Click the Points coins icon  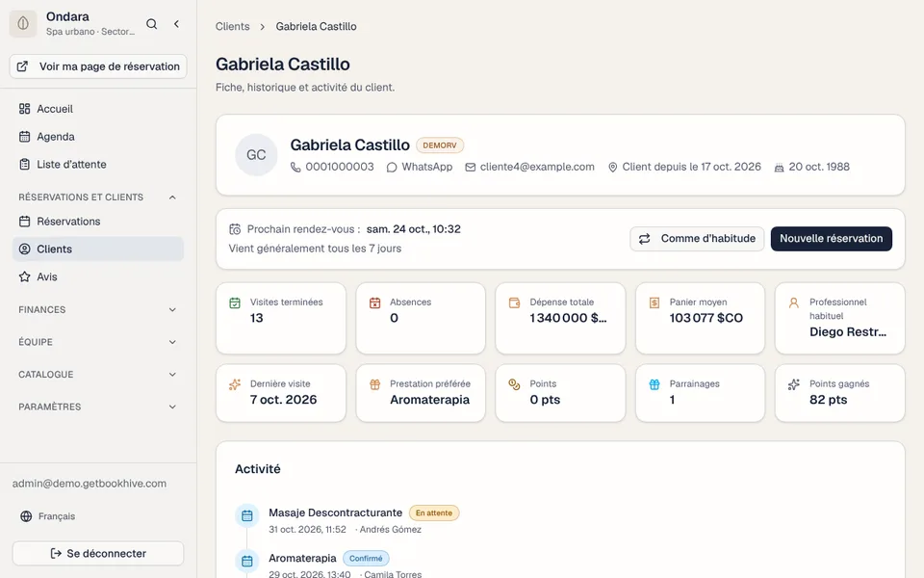pyautogui.click(x=514, y=384)
